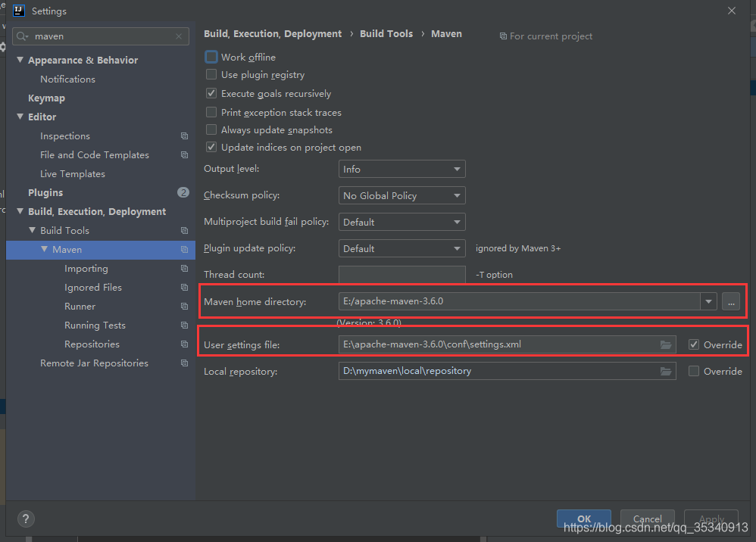
Task: Uncheck Override for User settings file
Action: (x=694, y=344)
